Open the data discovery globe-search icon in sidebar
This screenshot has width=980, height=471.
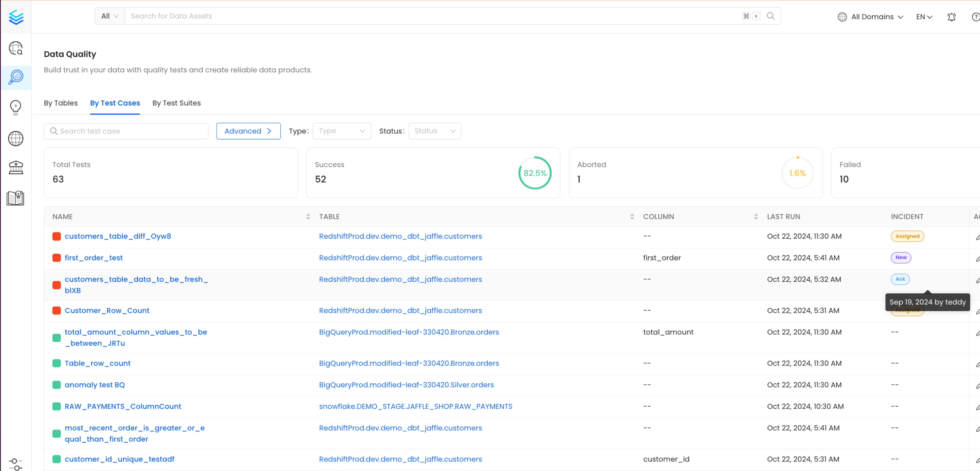tap(16, 49)
